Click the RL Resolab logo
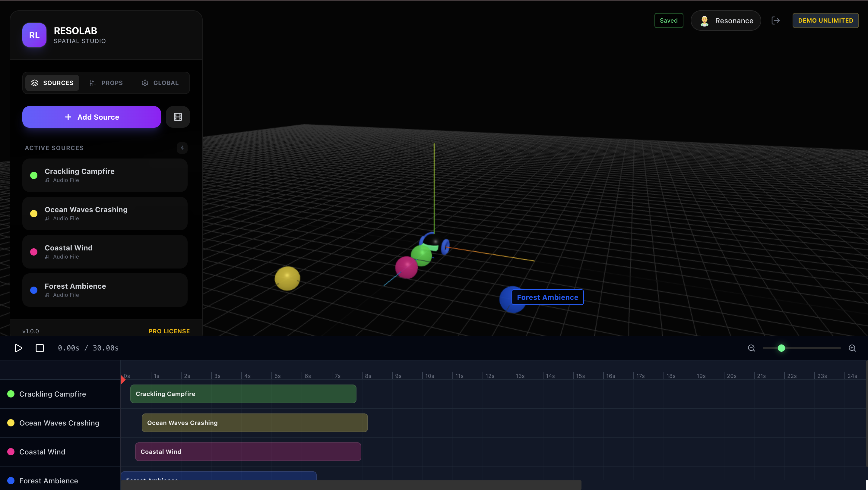 point(34,35)
